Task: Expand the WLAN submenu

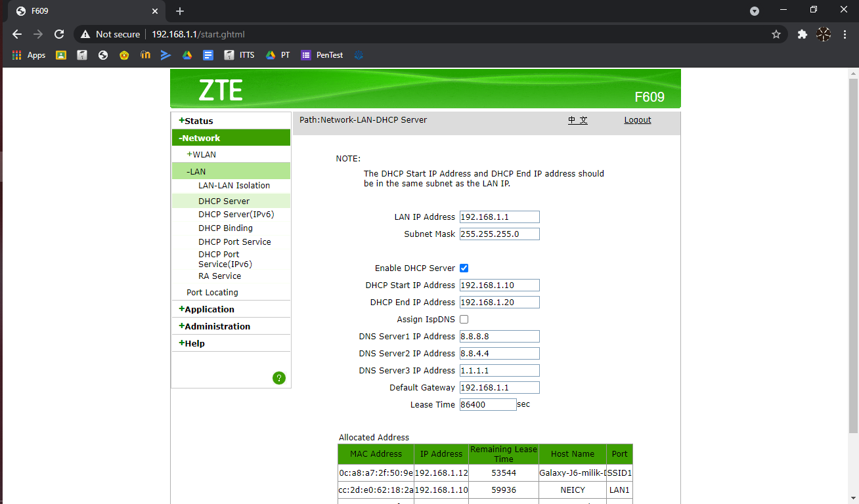Action: (202, 155)
